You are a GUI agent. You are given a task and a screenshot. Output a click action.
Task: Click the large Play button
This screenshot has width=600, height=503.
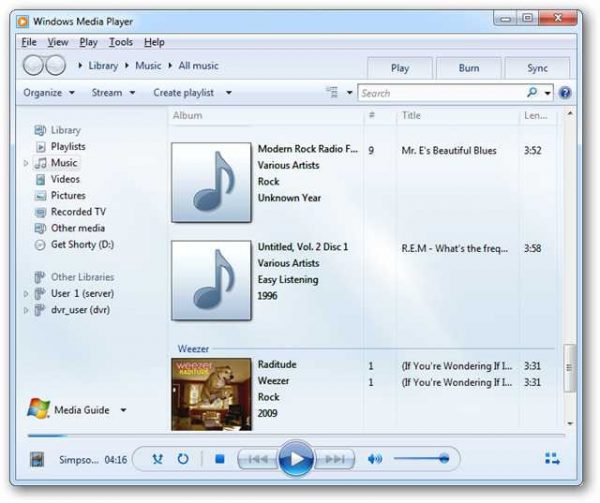296,458
